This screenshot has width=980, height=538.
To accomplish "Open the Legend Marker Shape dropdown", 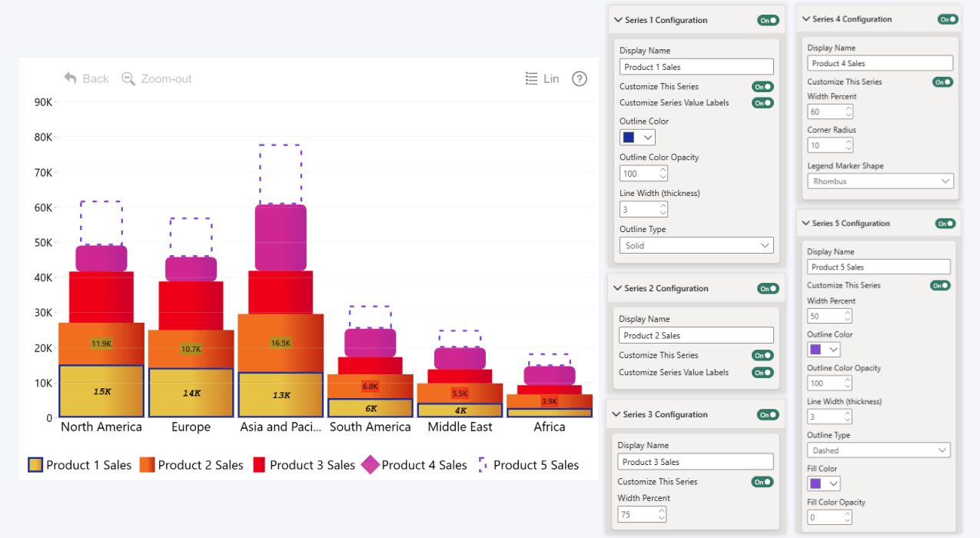I will 880,181.
